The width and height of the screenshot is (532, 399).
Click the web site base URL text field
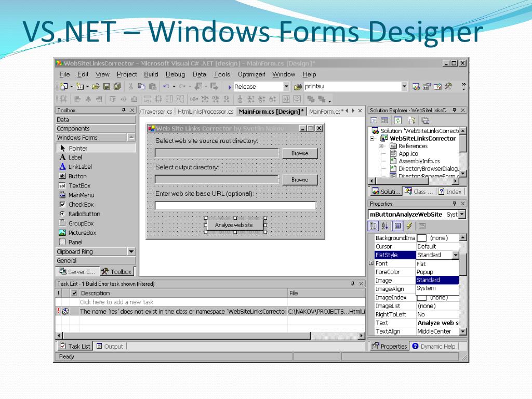pyautogui.click(x=235, y=206)
